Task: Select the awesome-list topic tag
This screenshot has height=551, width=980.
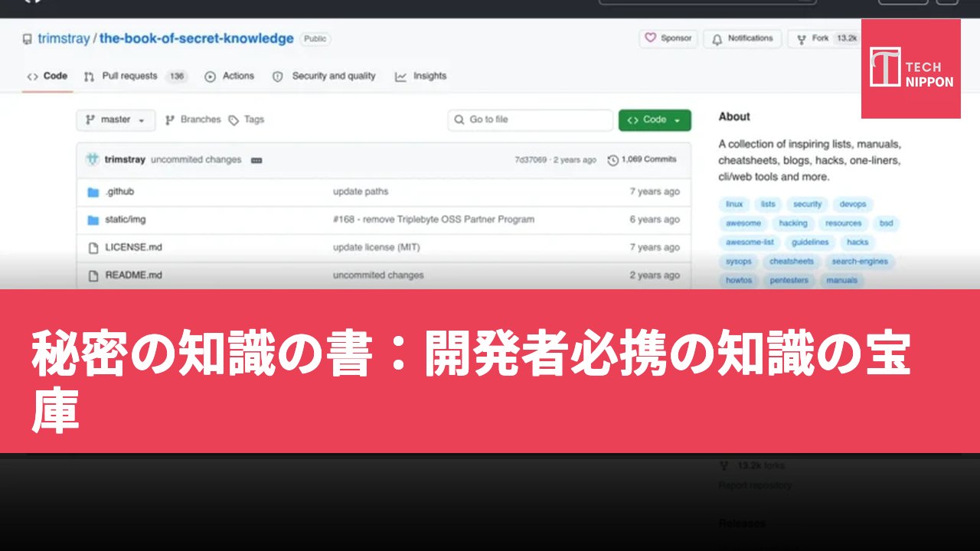Action: (x=750, y=243)
